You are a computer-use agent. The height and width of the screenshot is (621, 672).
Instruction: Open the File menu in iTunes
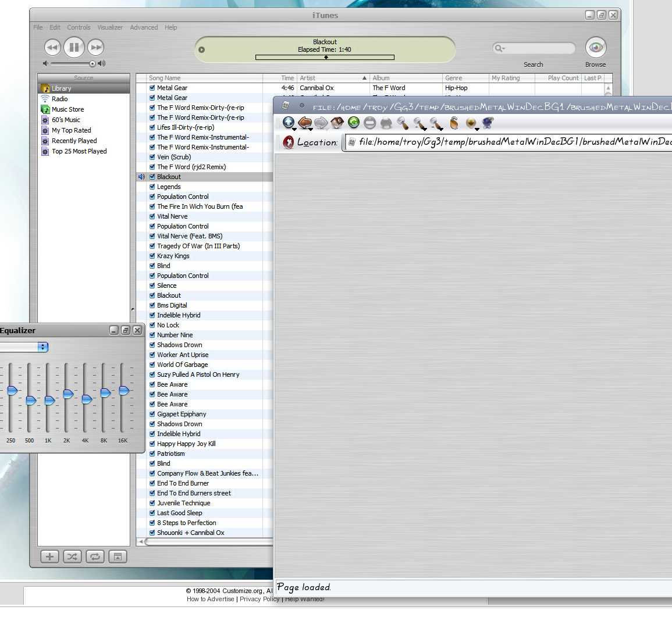click(38, 27)
